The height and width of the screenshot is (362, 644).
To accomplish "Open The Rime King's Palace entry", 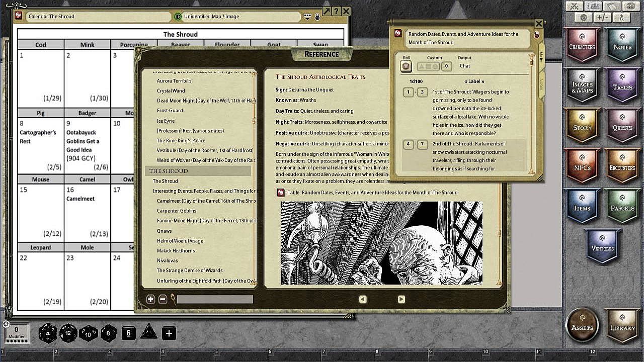I will click(x=181, y=141).
